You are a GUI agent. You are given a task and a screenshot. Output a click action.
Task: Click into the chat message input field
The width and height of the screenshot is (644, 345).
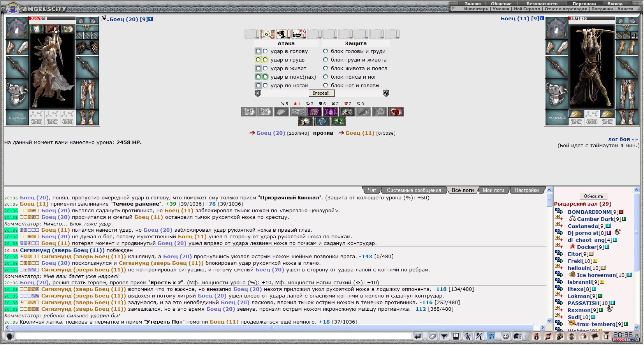tap(214, 336)
